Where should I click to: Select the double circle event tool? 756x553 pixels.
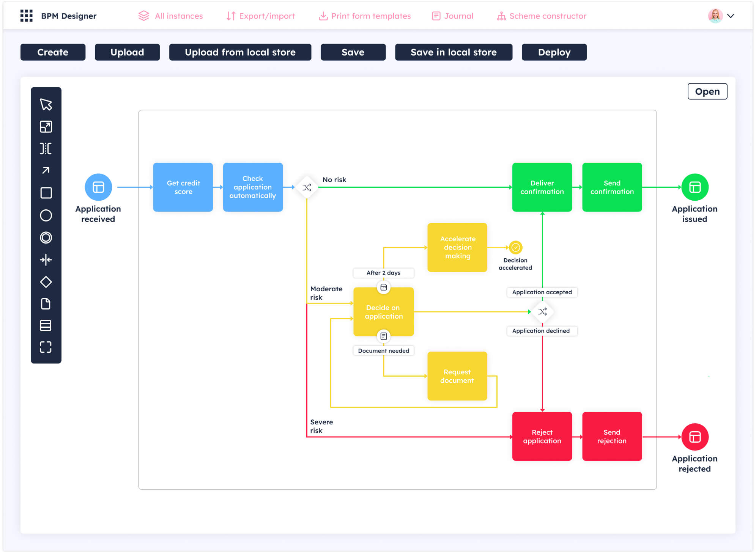[46, 238]
